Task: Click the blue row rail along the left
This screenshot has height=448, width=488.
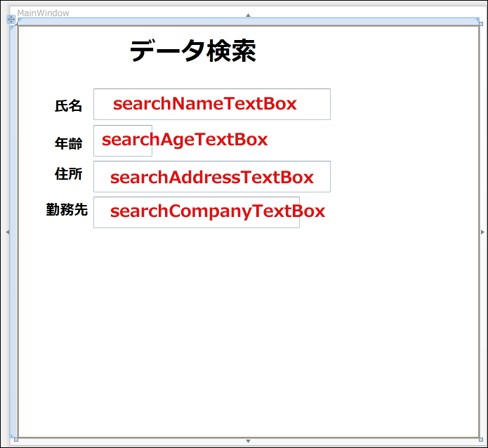Action: click(x=13, y=232)
